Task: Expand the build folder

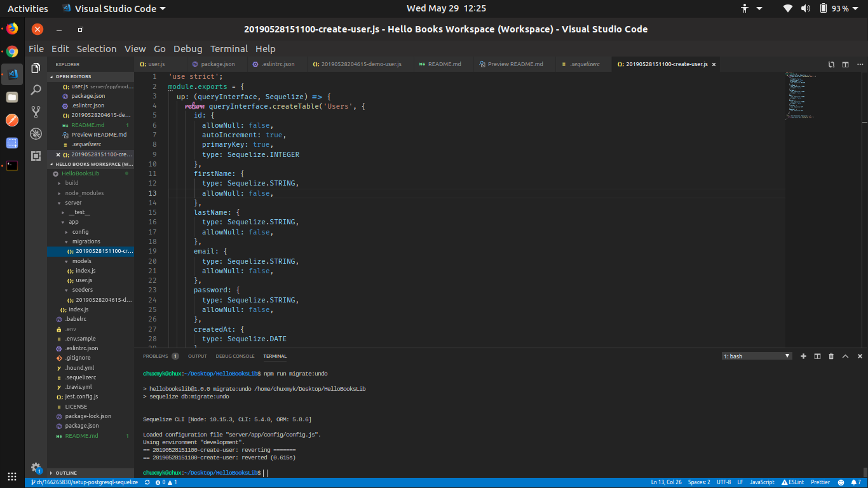Action: pos(90,183)
